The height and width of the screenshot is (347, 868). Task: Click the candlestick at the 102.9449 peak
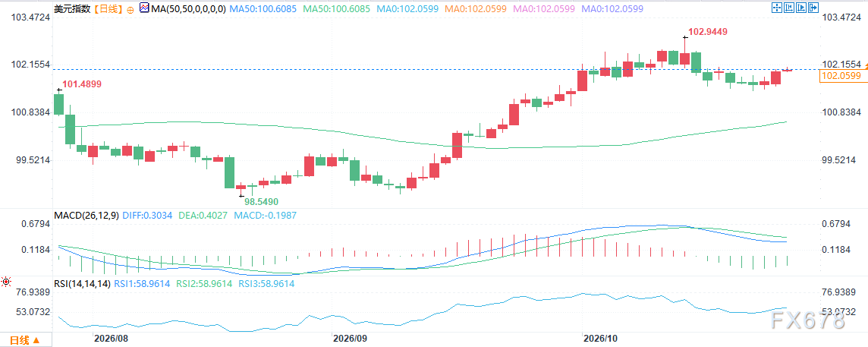coord(685,54)
